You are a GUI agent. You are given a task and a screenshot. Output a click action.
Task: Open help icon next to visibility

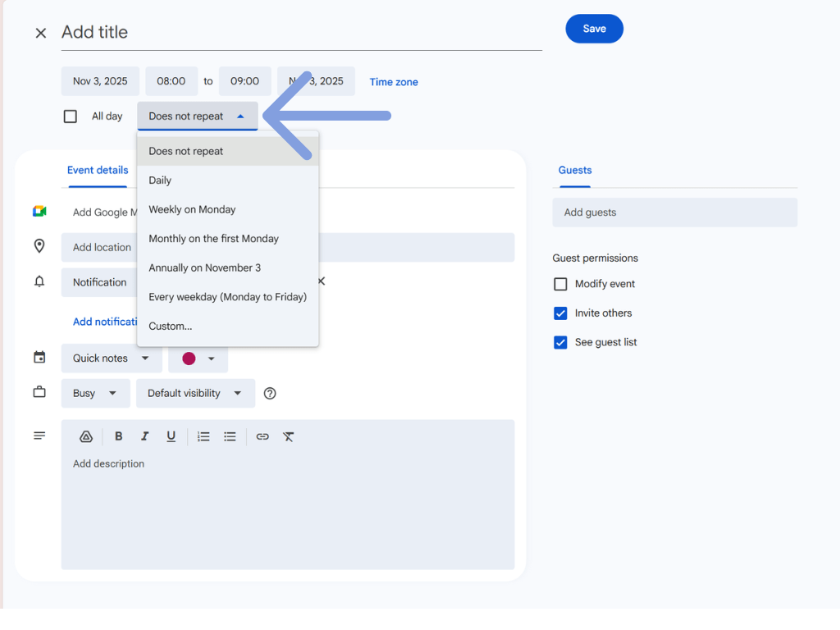(x=270, y=394)
